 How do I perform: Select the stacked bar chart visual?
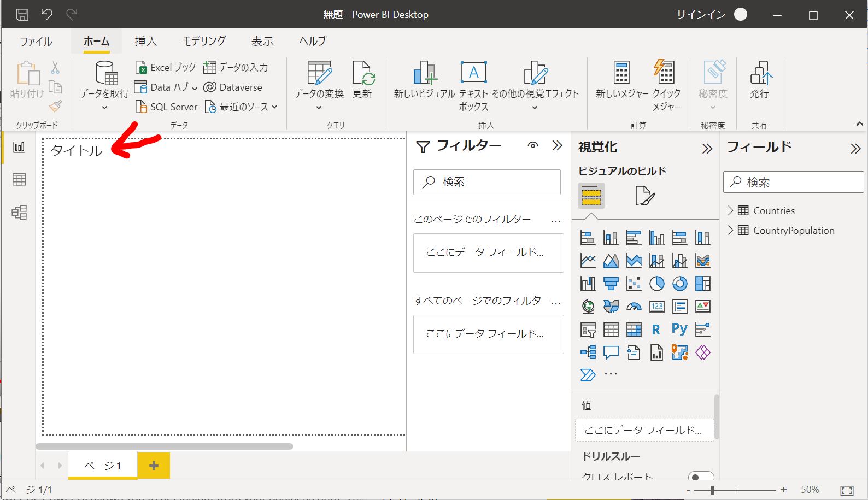pyautogui.click(x=588, y=238)
